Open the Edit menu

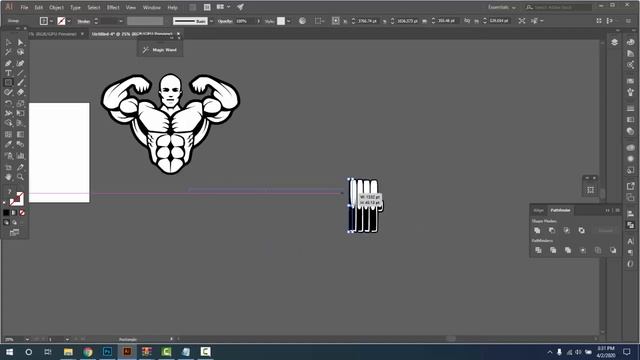38,7
